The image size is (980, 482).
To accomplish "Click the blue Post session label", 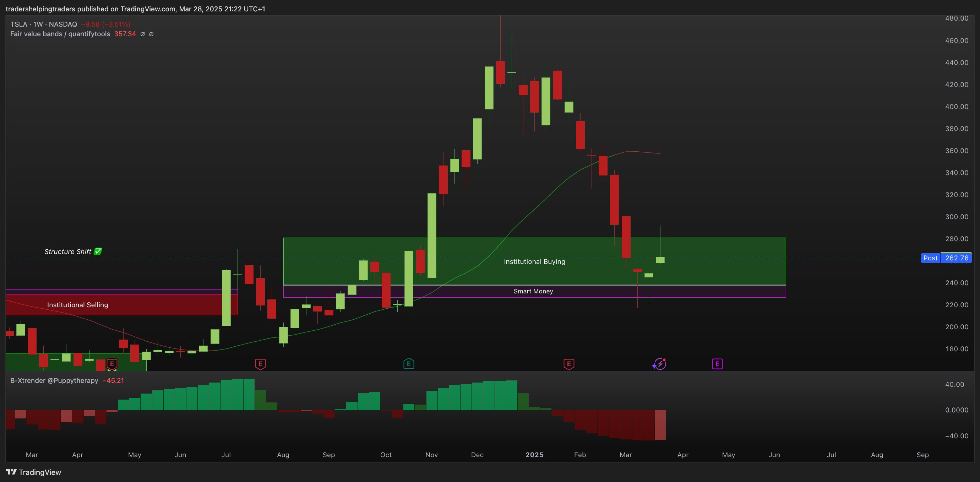I will pos(930,258).
